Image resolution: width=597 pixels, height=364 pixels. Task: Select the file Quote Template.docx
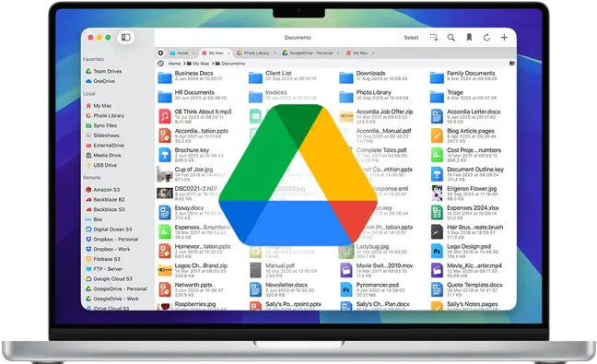(x=467, y=289)
